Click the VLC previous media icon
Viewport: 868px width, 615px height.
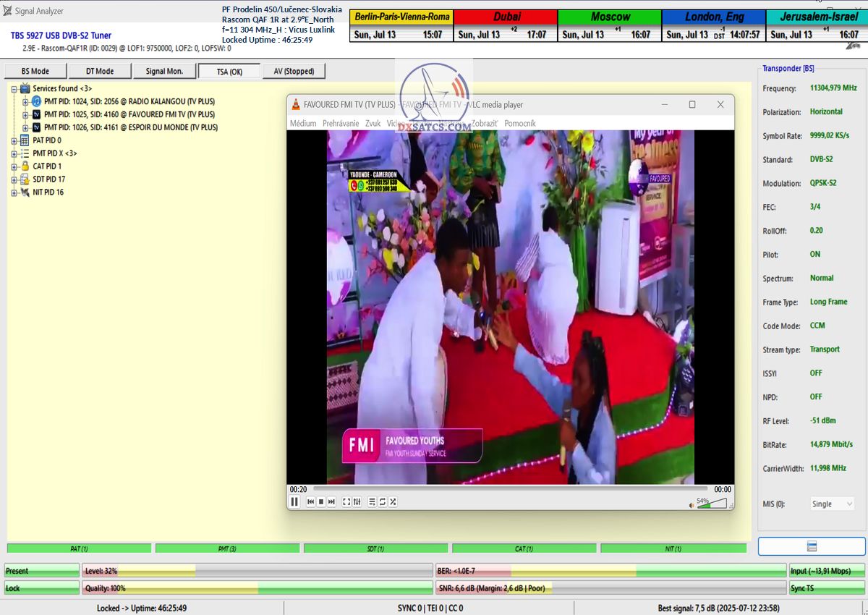[x=310, y=501]
